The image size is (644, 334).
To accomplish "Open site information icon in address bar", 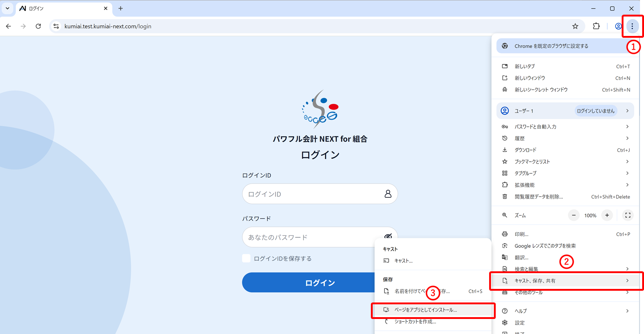I will pyautogui.click(x=56, y=26).
